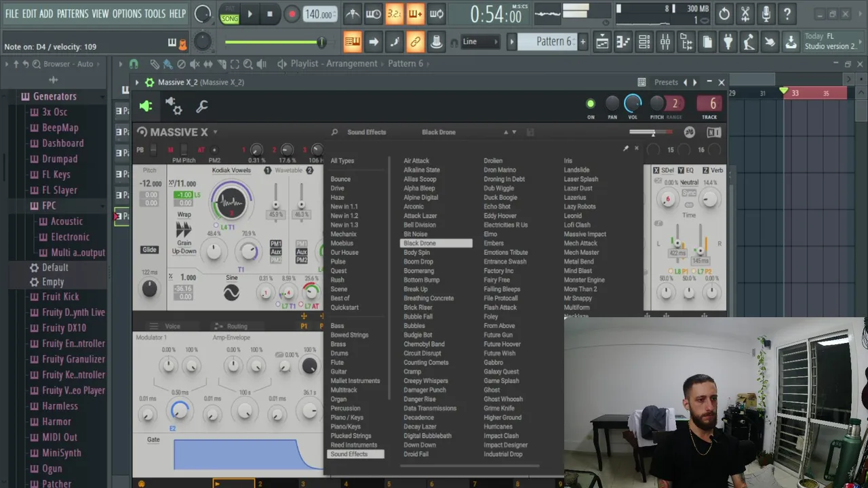868x488 pixels.
Task: Select the Galaxy Quest preset
Action: tap(501, 371)
